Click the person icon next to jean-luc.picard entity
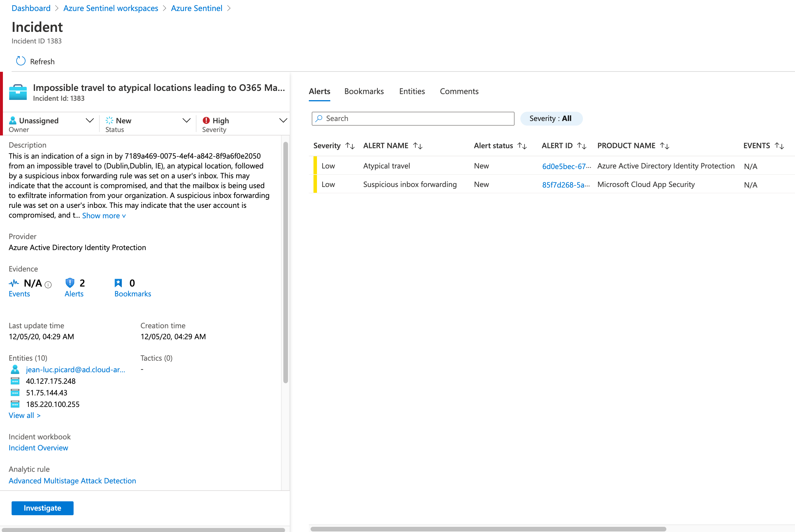The image size is (795, 532). (15, 370)
